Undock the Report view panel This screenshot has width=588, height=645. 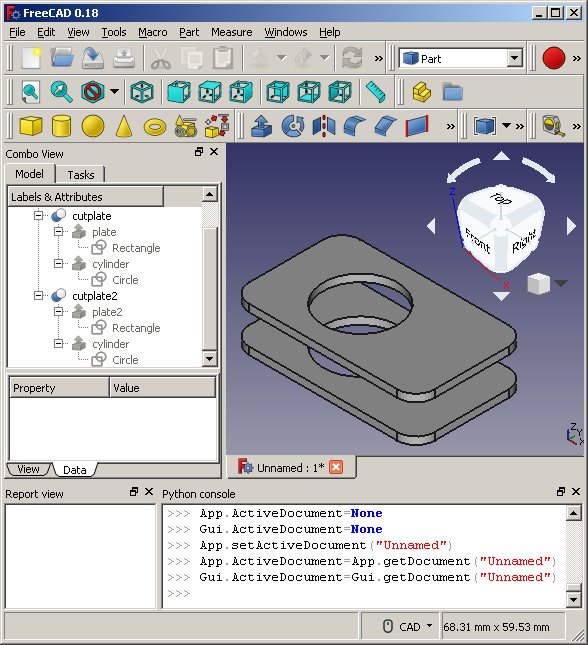coord(134,492)
